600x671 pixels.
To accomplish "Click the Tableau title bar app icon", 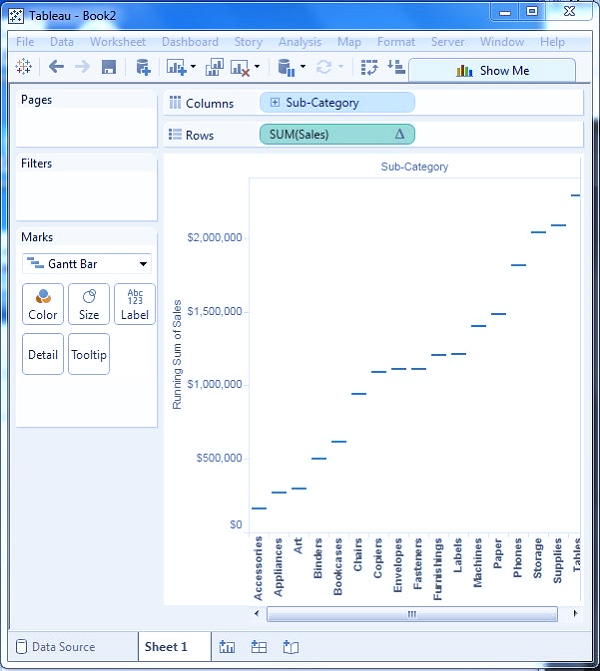I will click(16, 16).
